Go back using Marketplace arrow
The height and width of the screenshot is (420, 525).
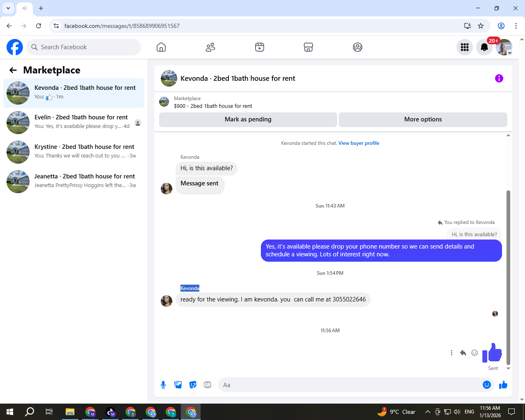[13, 70]
